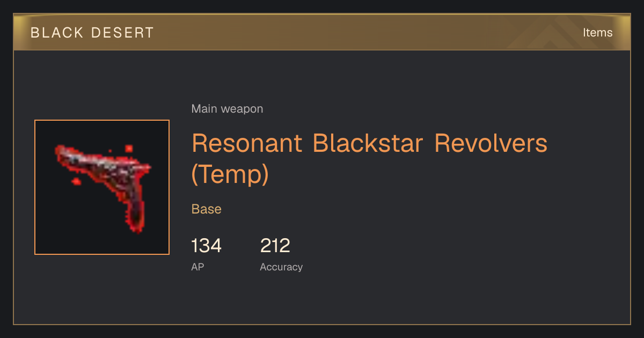The width and height of the screenshot is (644, 338).
Task: Open the Items section link
Action: [597, 33]
